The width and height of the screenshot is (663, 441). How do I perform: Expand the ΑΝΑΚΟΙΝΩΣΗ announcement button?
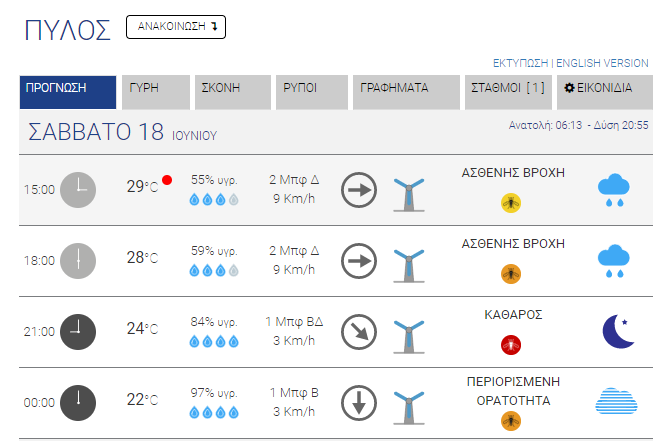click(x=176, y=27)
